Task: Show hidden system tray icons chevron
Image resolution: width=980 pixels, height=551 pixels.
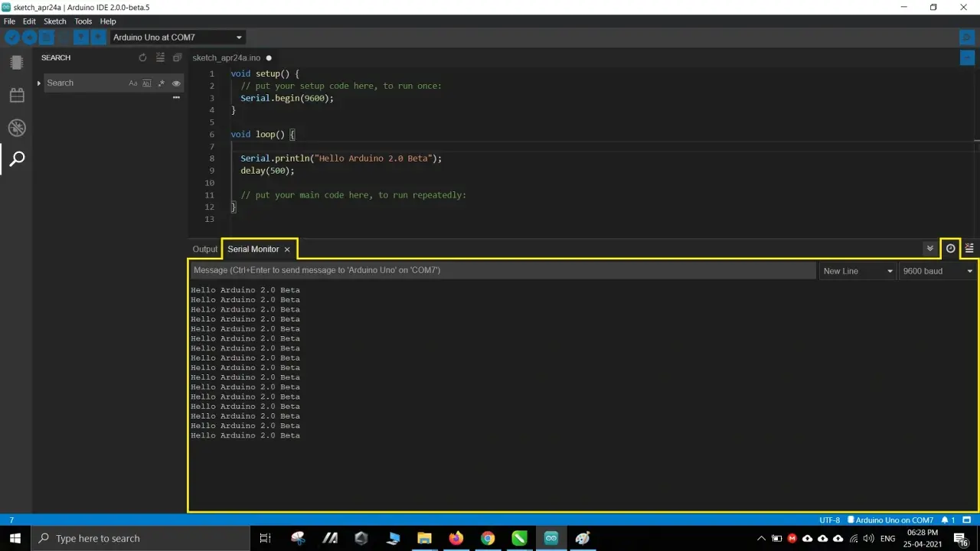Action: (761, 538)
